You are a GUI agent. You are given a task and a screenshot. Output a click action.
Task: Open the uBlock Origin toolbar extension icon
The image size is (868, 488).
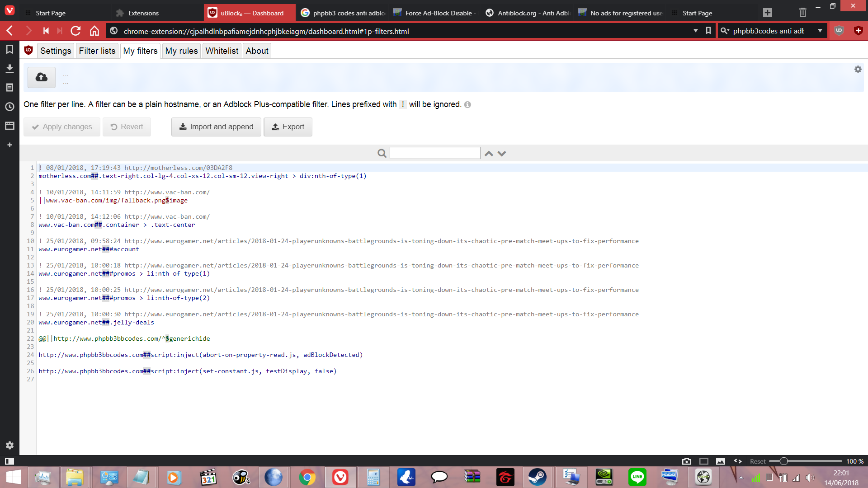click(839, 31)
